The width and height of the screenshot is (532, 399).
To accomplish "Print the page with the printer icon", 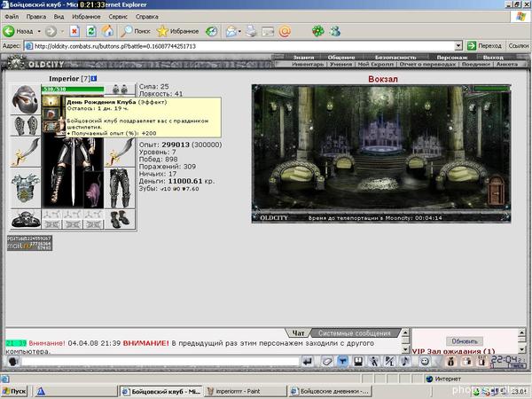I will [x=252, y=32].
